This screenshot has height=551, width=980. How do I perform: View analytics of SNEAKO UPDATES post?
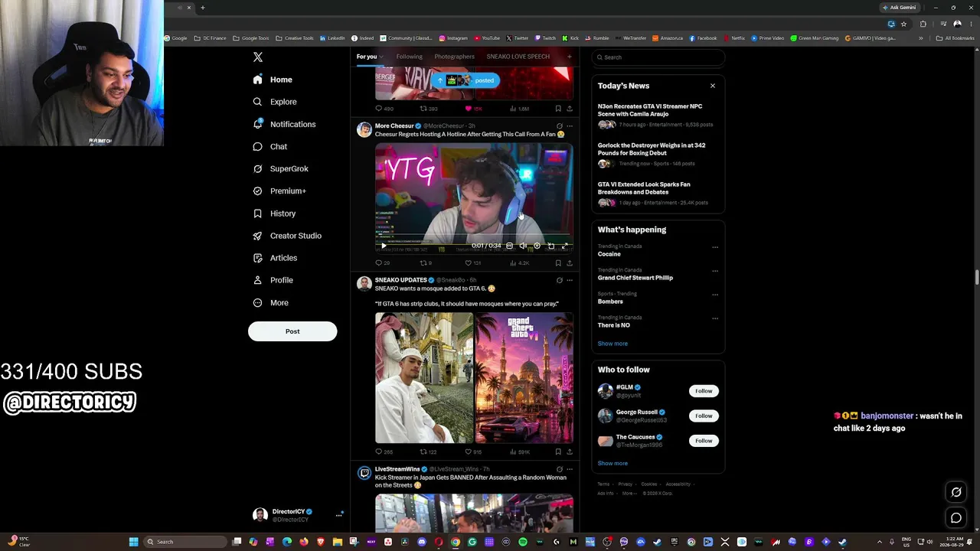519,452
